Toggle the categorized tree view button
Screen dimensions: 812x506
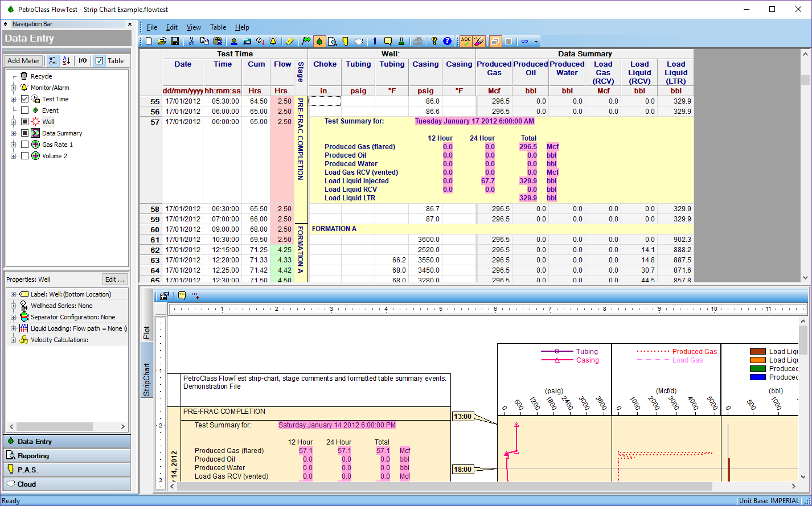click(53, 61)
